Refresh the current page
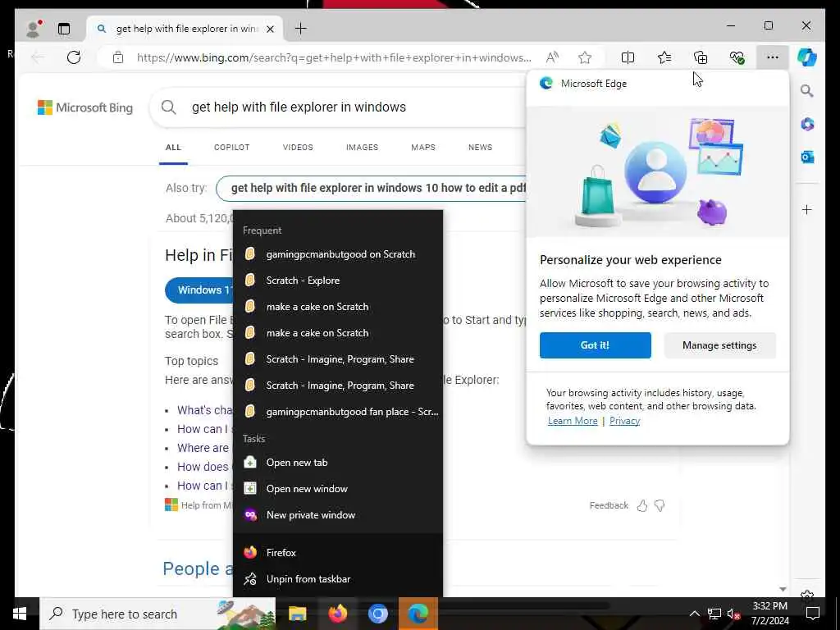840x630 pixels. 74,57
